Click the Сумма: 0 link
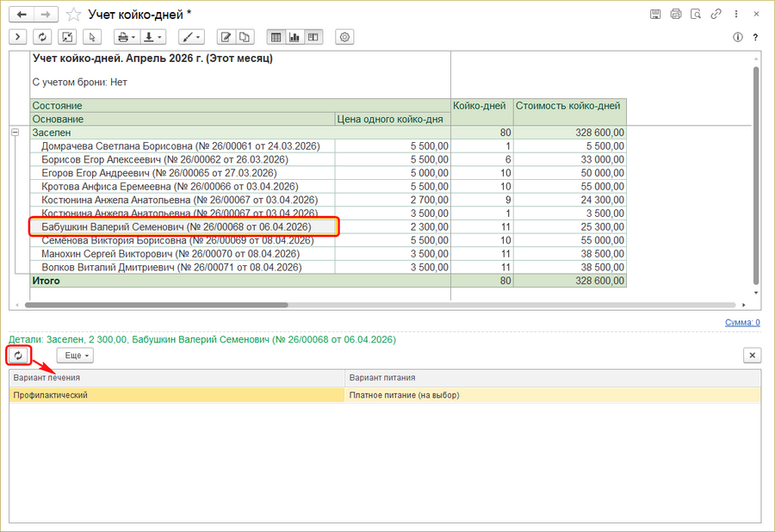775x532 pixels. [x=741, y=323]
